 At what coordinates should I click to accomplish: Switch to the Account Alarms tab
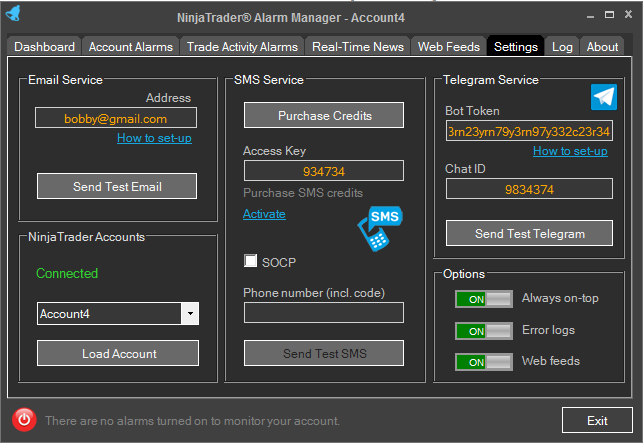pos(131,47)
